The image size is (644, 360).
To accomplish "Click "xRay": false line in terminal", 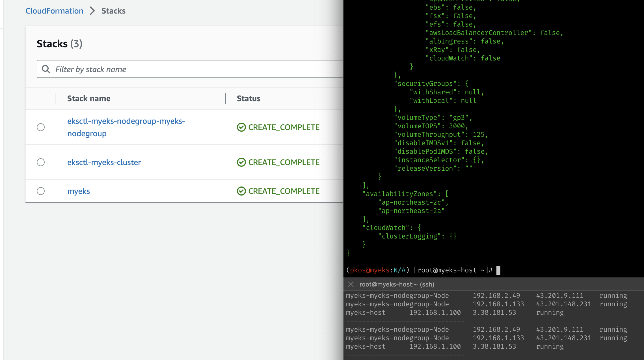I will pyautogui.click(x=453, y=50).
